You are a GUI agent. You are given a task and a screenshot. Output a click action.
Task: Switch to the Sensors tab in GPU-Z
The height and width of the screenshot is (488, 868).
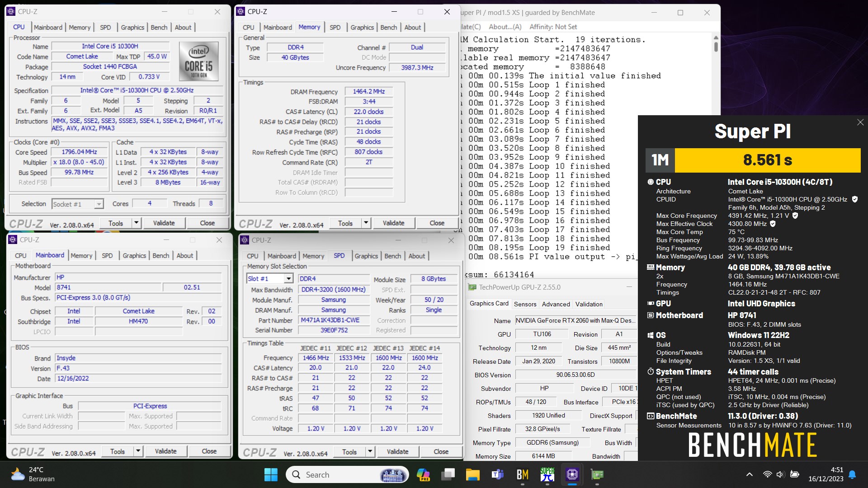[x=525, y=304]
